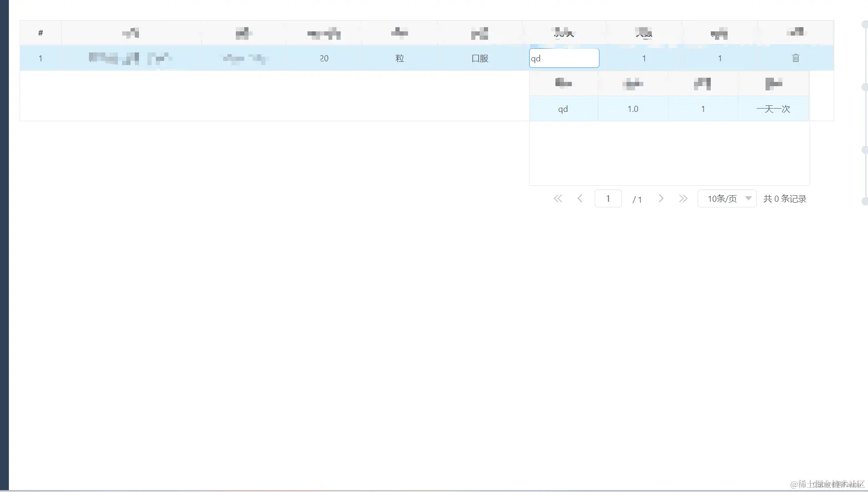
Task: Click the 口服 cell in row 1
Action: click(x=480, y=58)
